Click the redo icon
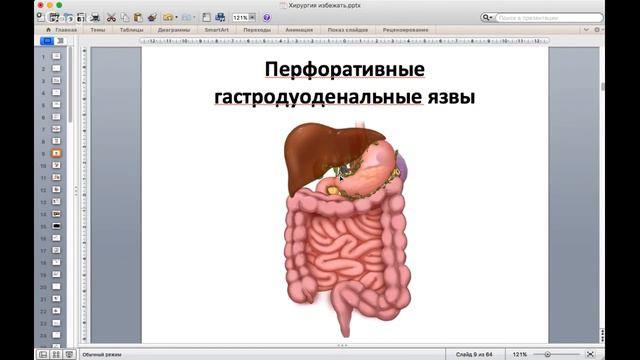The width and height of the screenshot is (640, 360). click(187, 18)
